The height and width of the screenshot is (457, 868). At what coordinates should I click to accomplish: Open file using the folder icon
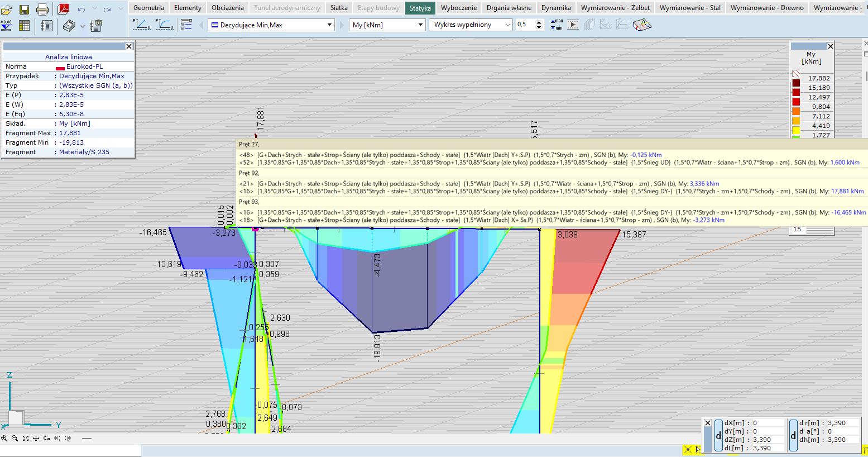pos(7,9)
